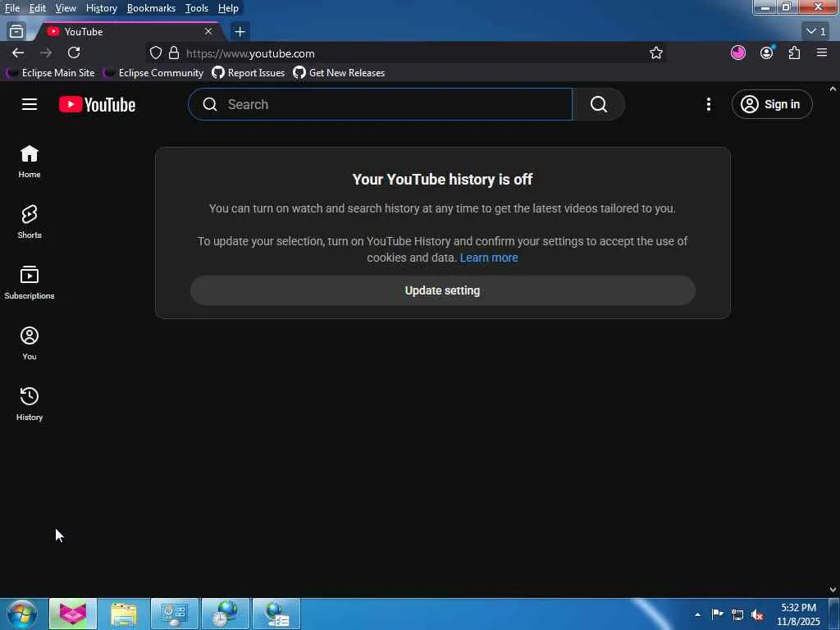Screen dimensions: 840x630
Task: Click the pink circular toolbar extension icon
Action: click(x=737, y=52)
